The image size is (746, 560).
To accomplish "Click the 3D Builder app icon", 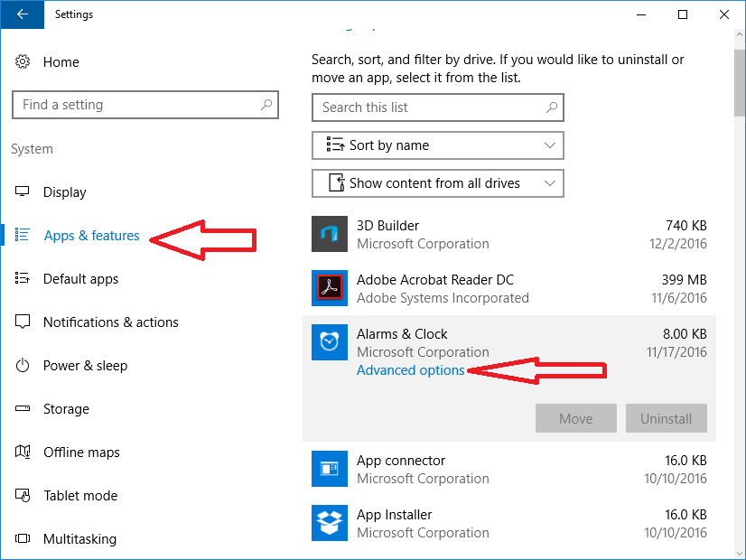I will pyautogui.click(x=329, y=234).
